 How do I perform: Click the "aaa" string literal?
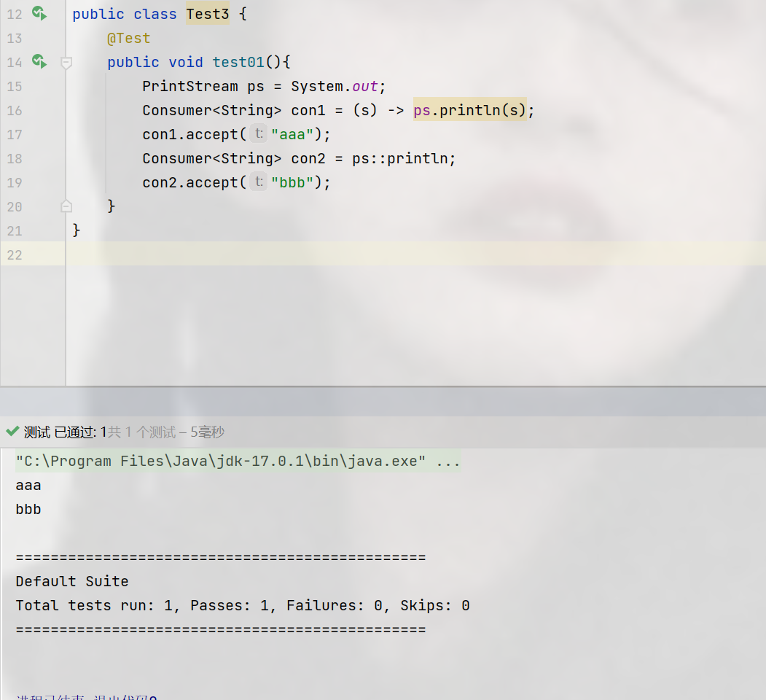(292, 134)
